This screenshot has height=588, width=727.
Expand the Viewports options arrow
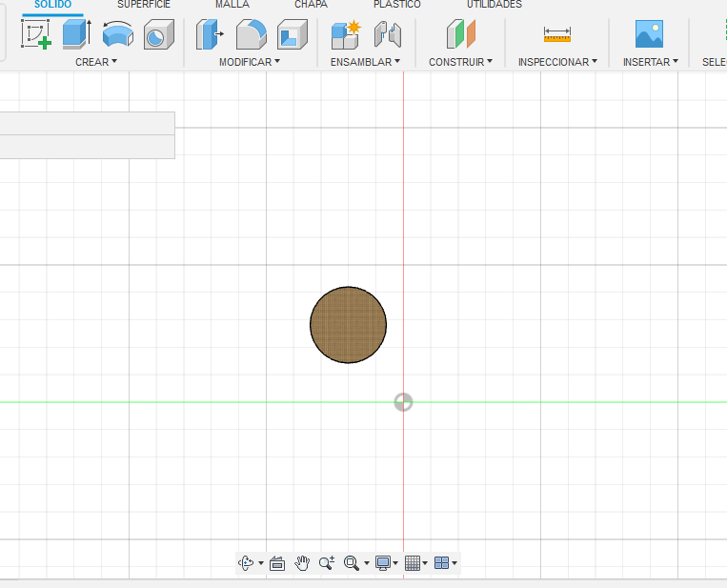pos(454,563)
